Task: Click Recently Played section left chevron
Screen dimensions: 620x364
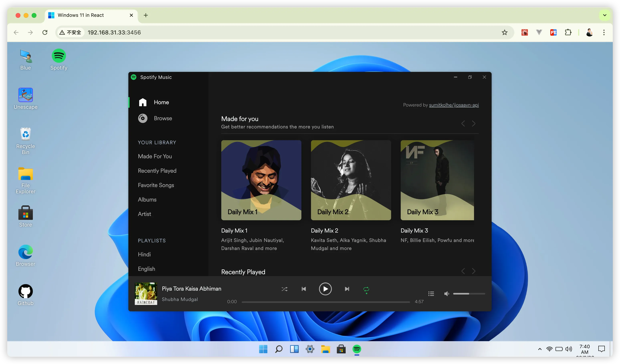Action: point(463,271)
